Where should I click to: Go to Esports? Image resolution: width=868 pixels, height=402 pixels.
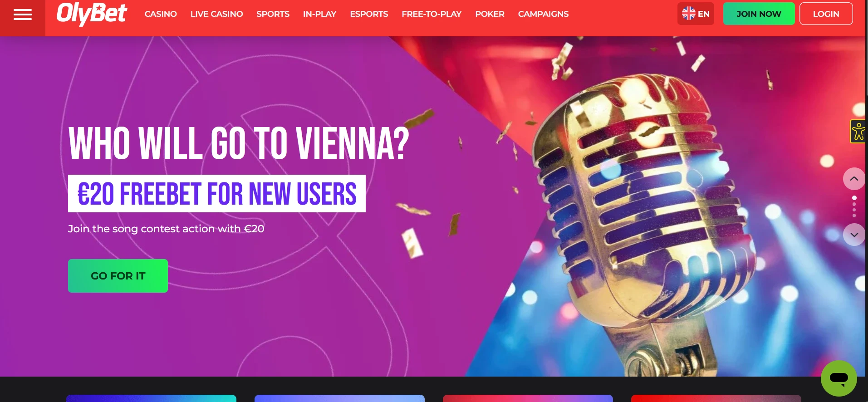click(369, 14)
